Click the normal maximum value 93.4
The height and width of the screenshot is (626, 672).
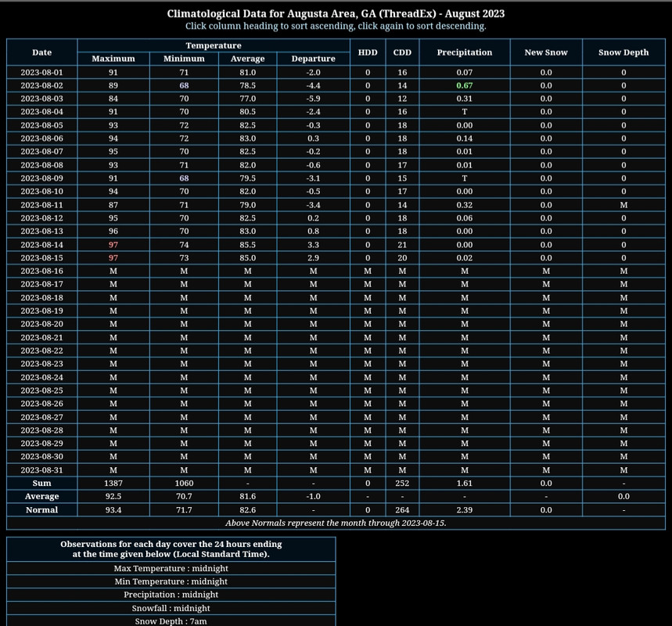113,510
